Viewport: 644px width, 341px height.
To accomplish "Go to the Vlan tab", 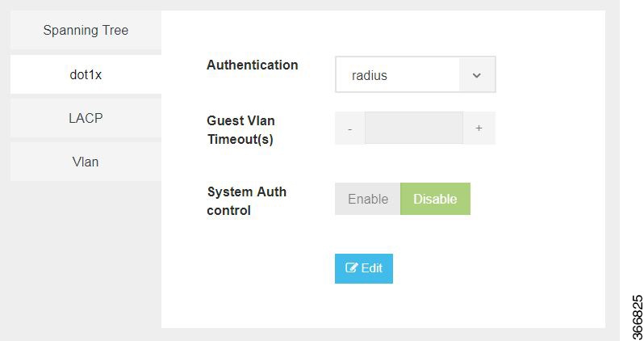I will pos(86,162).
